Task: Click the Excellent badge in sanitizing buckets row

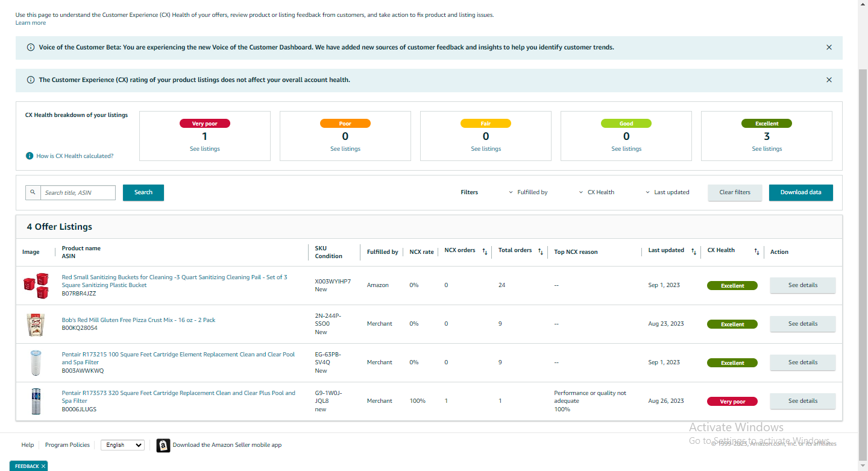Action: (x=732, y=286)
